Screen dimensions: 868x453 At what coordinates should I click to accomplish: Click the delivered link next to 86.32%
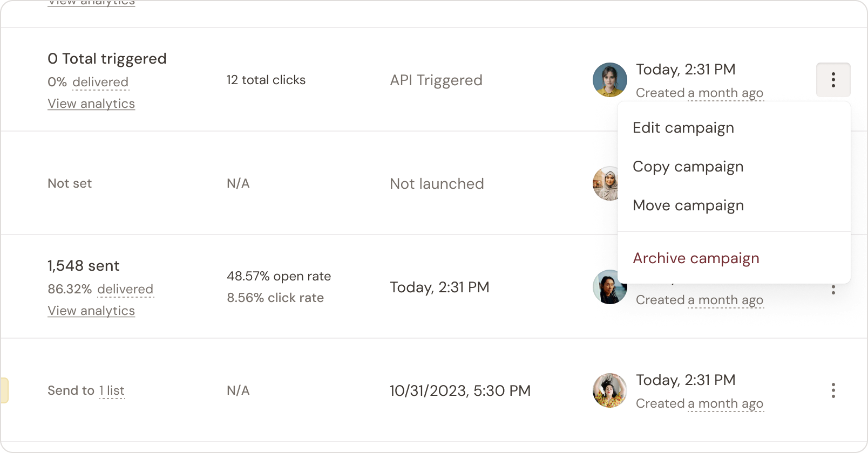point(126,289)
